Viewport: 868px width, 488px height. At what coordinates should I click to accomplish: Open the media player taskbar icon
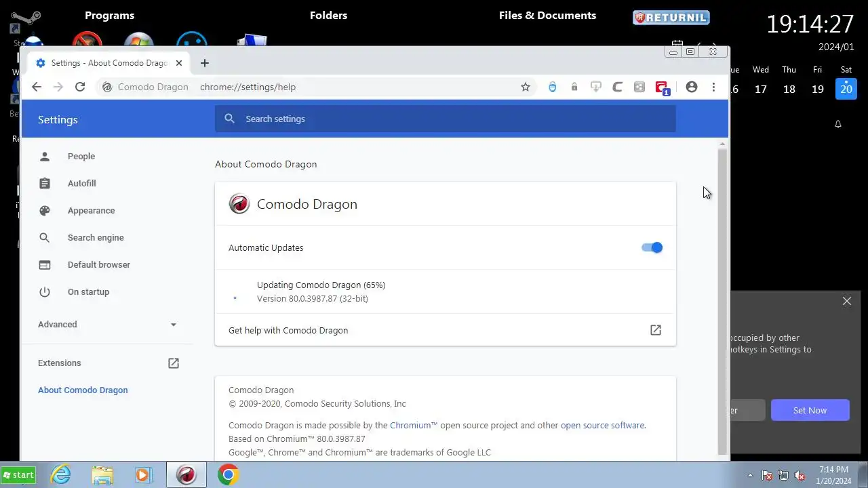(x=143, y=475)
